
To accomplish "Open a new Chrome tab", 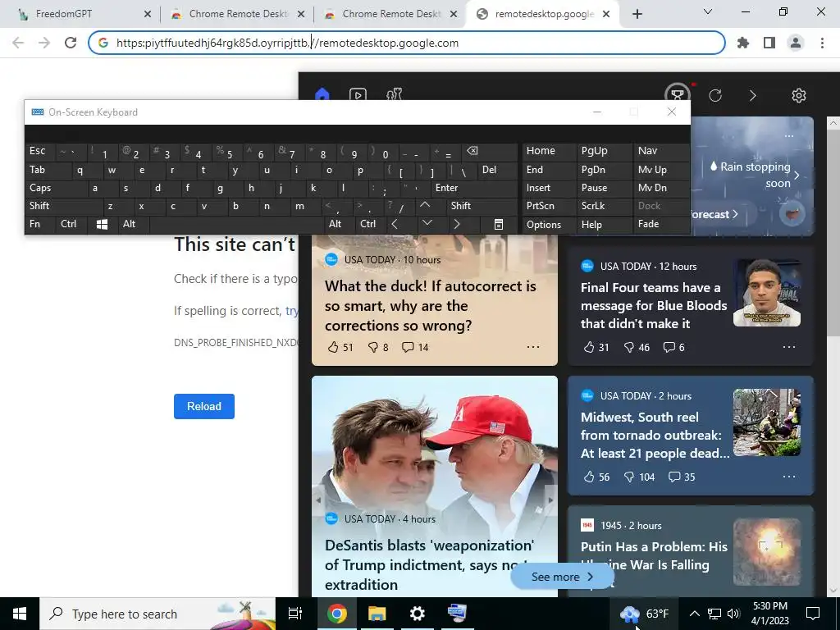I will point(637,14).
